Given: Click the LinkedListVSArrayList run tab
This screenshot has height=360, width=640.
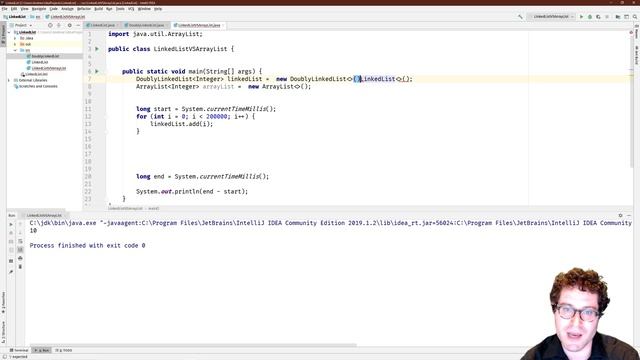Looking at the screenshot, I should coord(44,215).
